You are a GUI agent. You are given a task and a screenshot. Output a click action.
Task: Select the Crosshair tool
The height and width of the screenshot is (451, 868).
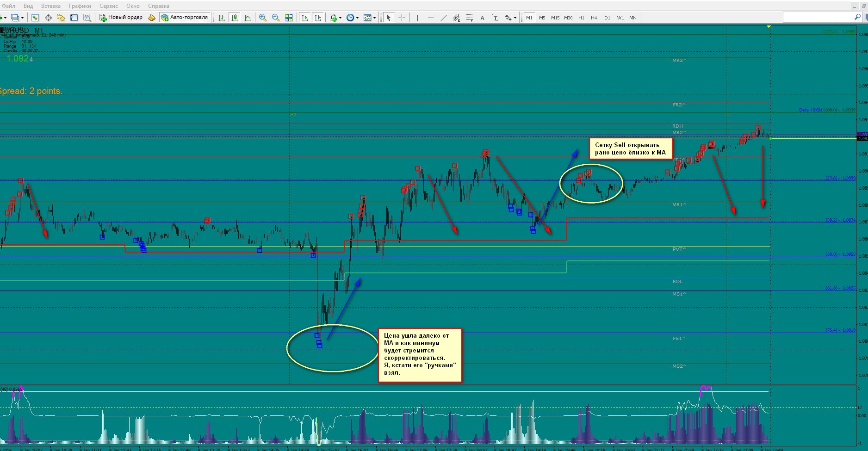tap(402, 18)
